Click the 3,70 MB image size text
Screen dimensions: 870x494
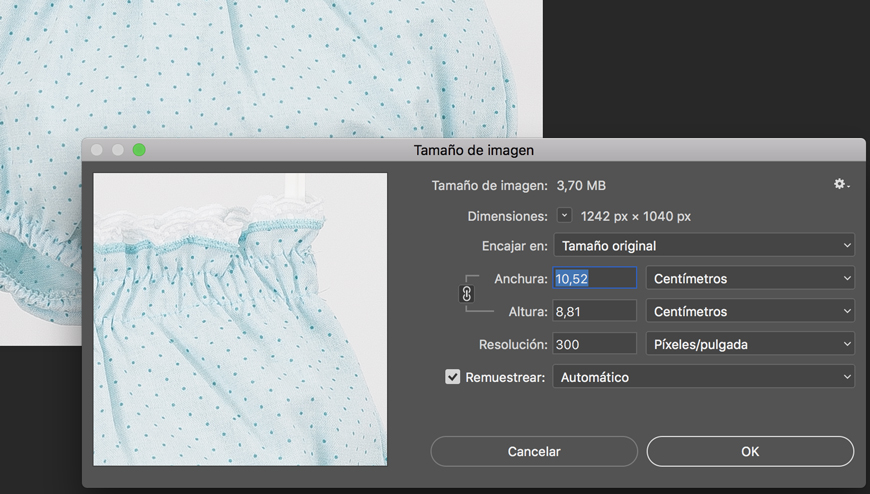(581, 185)
